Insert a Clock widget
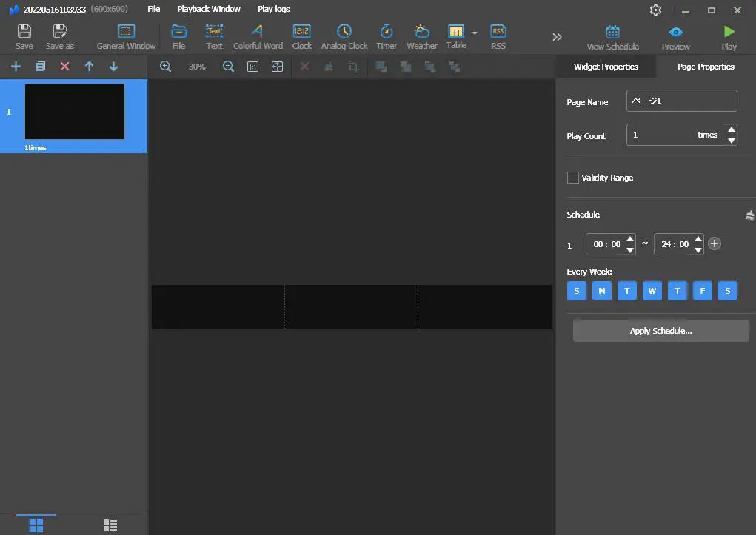 tap(301, 35)
